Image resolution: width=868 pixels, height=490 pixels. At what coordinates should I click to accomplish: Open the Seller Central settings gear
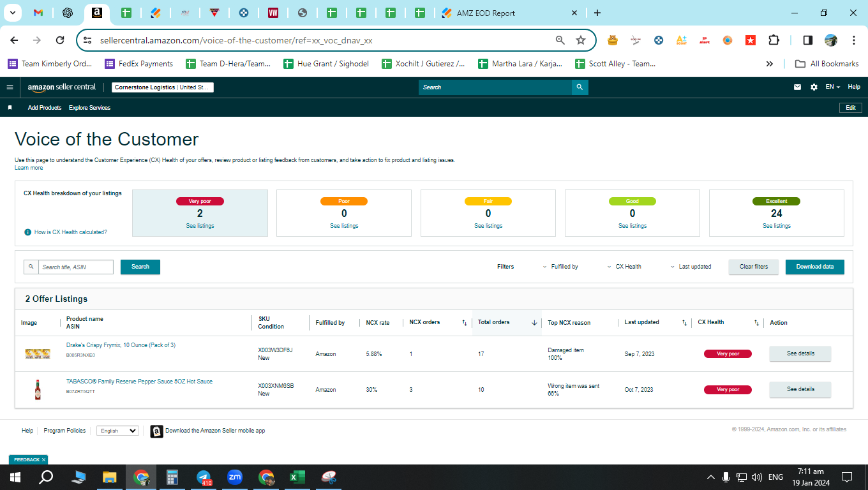(x=814, y=87)
